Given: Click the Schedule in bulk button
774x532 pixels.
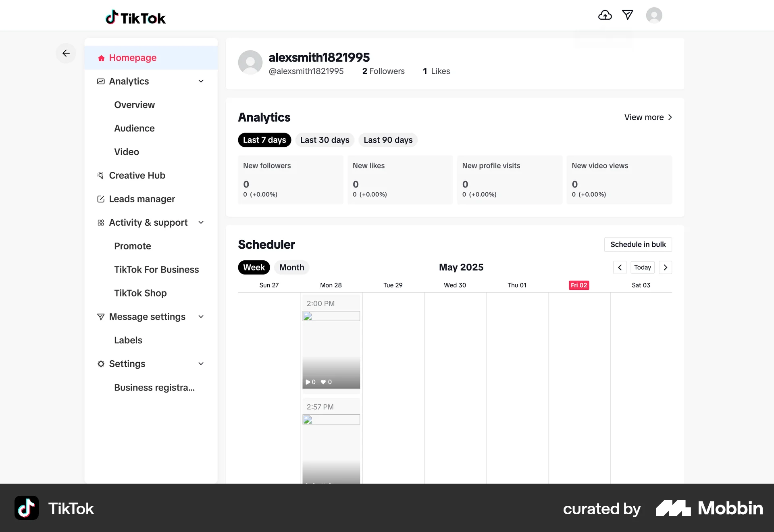Looking at the screenshot, I should pyautogui.click(x=637, y=244).
